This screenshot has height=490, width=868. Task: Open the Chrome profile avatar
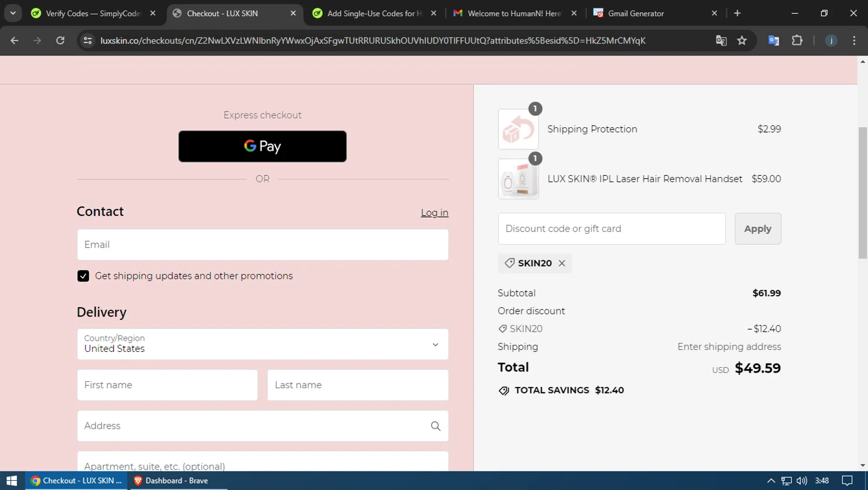pos(831,40)
